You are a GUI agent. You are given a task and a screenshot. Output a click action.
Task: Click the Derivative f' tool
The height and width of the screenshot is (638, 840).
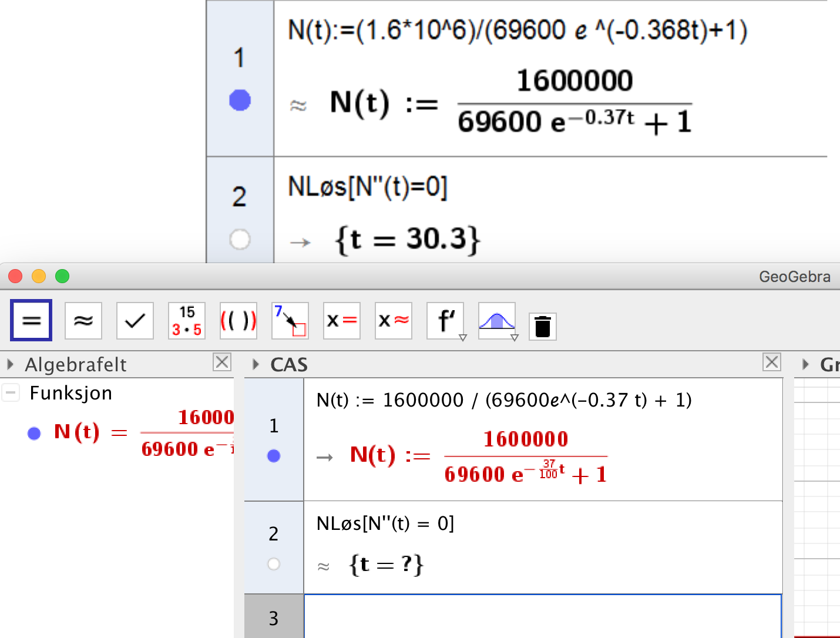click(x=445, y=320)
